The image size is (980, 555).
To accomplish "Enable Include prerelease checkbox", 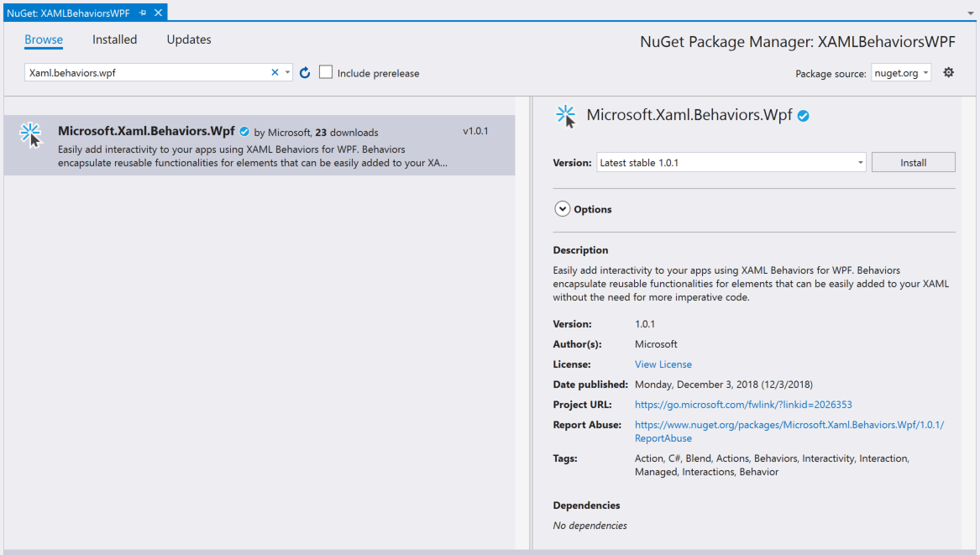I will (326, 73).
